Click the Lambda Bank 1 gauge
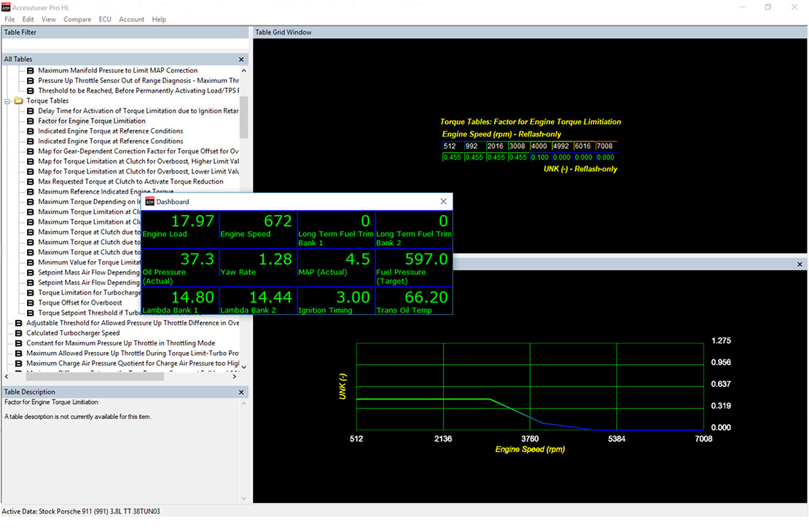Image resolution: width=809 pixels, height=532 pixels. (180, 301)
